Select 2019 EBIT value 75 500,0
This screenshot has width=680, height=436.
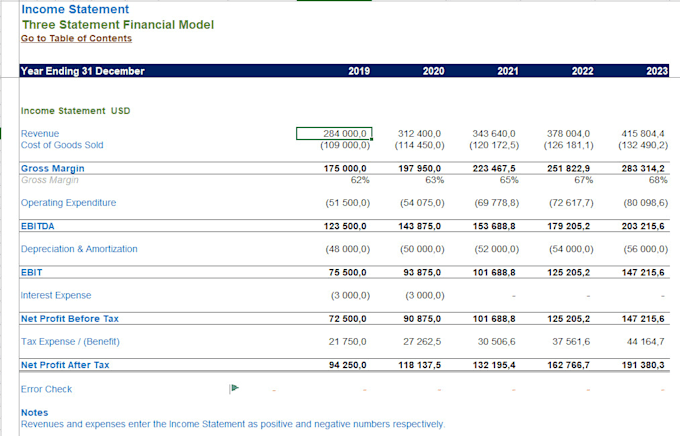[x=348, y=272]
